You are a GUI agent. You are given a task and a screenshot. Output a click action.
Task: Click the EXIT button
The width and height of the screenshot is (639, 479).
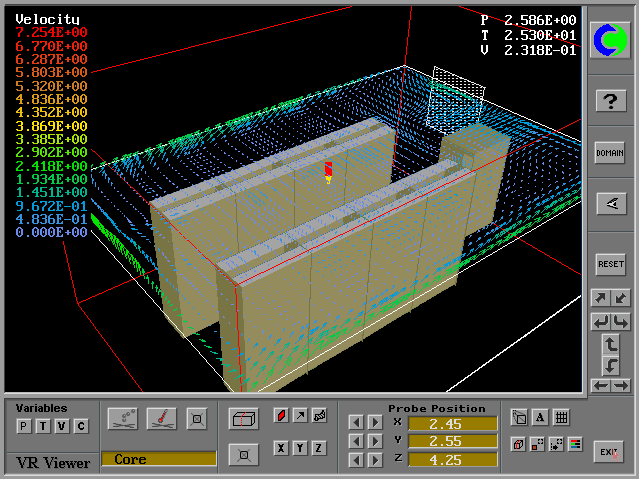tap(609, 451)
